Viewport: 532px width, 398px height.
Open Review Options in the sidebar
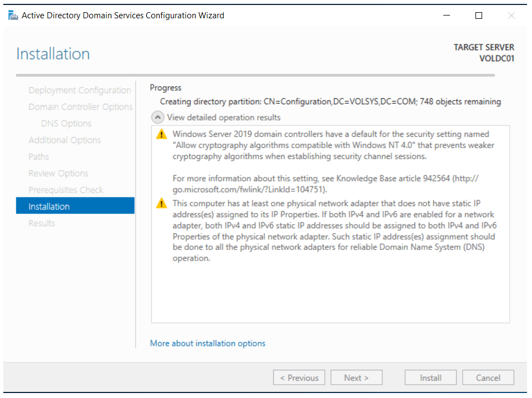coord(58,174)
